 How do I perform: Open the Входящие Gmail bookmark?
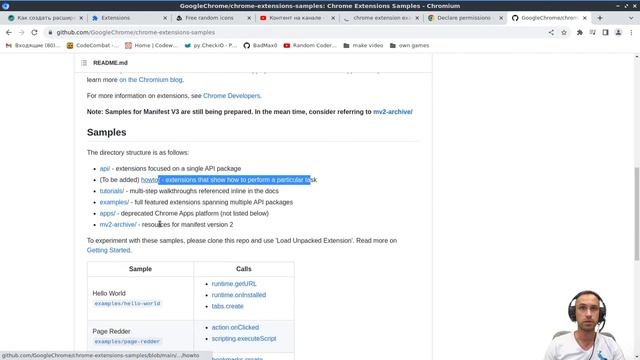click(33, 45)
